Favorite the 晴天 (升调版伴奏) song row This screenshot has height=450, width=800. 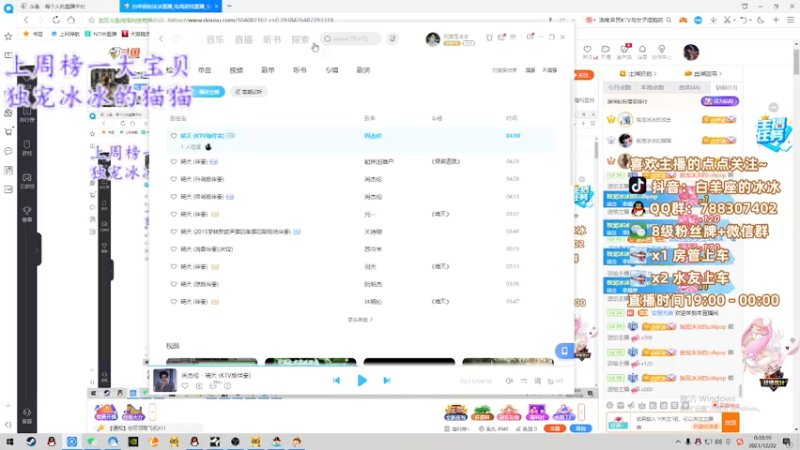click(173, 179)
